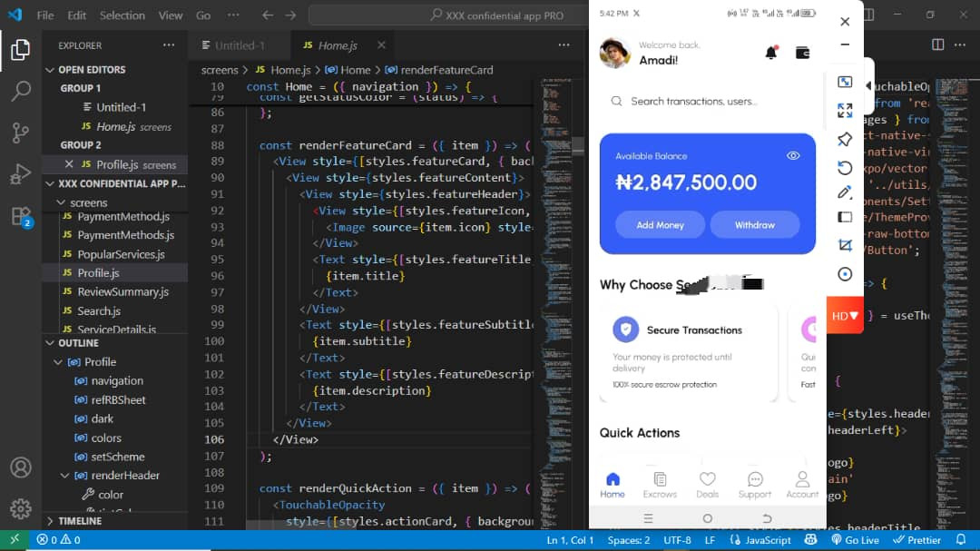Click the editor minimap scroll slider
Screen dimensions: 980x551
(x=579, y=145)
